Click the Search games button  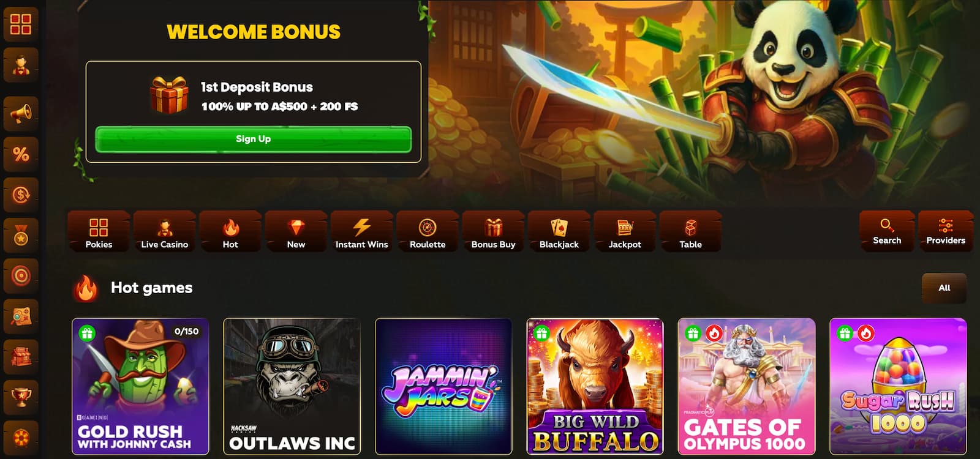click(887, 231)
